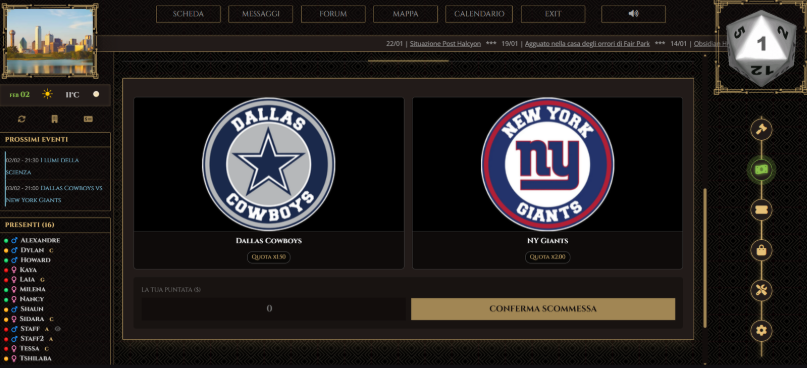The image size is (807, 368).
Task: Click the Dallas skyline location image
Action: coord(50,41)
